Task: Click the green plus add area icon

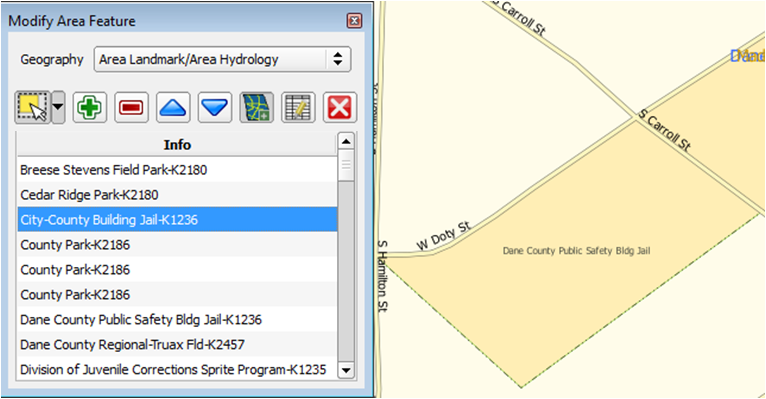Action: pyautogui.click(x=90, y=107)
